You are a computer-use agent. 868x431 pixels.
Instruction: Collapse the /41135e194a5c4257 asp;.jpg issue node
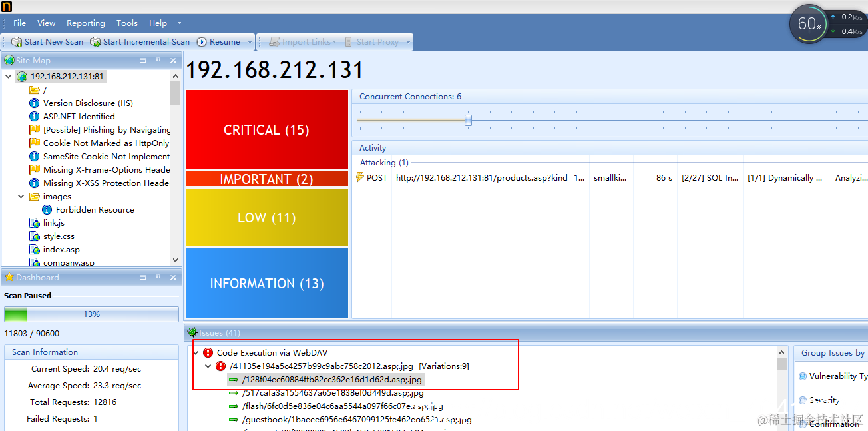tap(208, 366)
